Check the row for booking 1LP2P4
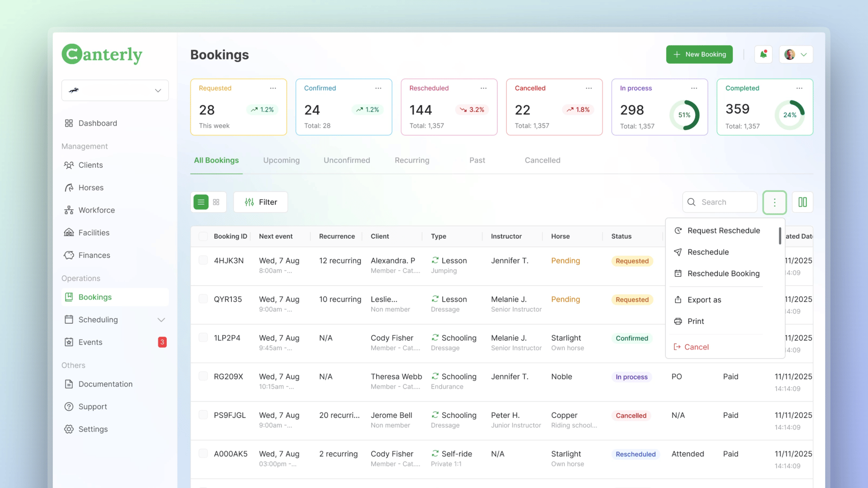Viewport: 868px width, 488px height. [203, 337]
